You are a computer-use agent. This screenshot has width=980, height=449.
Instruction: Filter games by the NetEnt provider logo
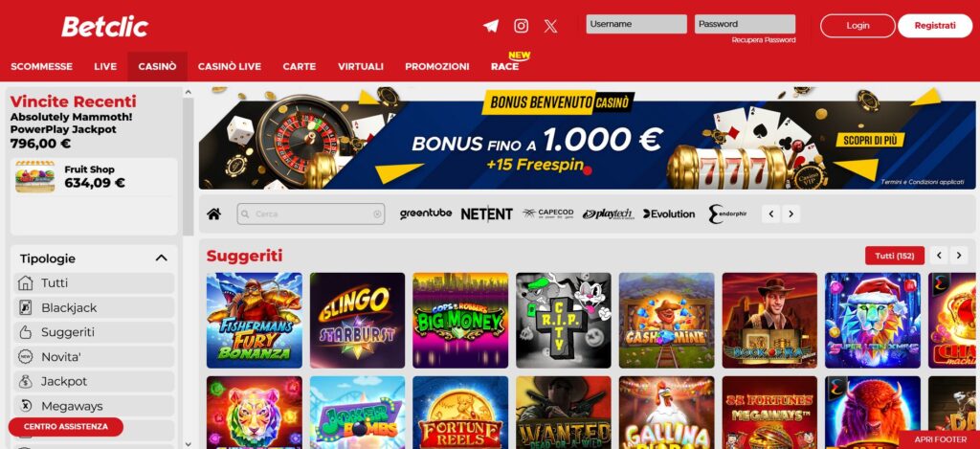tap(487, 213)
